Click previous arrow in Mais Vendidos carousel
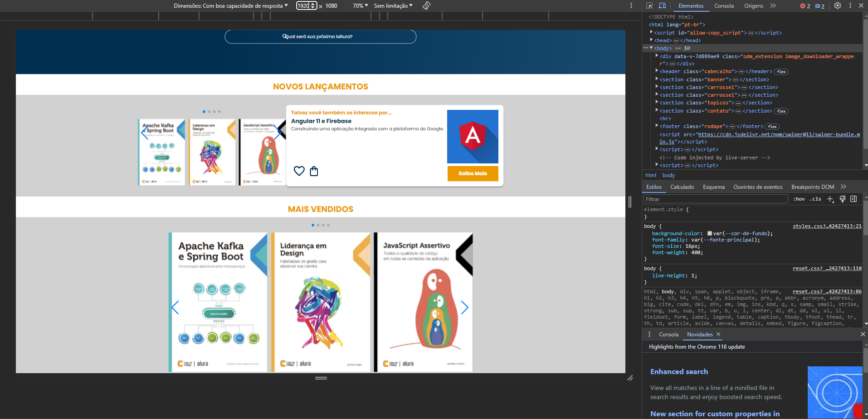The height and width of the screenshot is (419, 868). [175, 307]
